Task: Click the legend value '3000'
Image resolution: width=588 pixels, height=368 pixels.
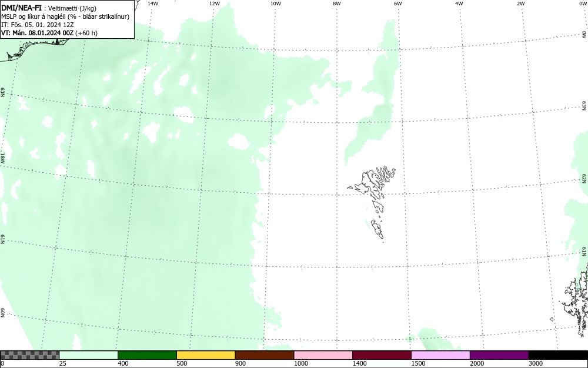Action: click(x=536, y=363)
